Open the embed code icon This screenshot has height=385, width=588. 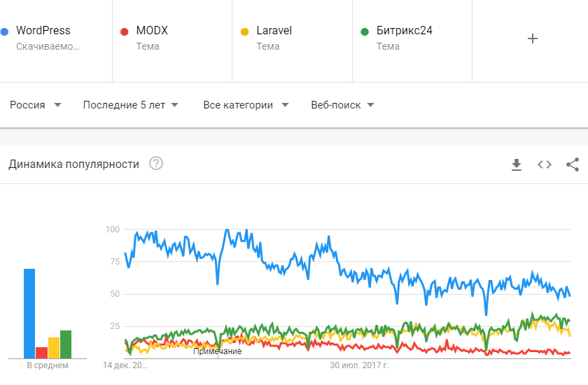pos(545,164)
